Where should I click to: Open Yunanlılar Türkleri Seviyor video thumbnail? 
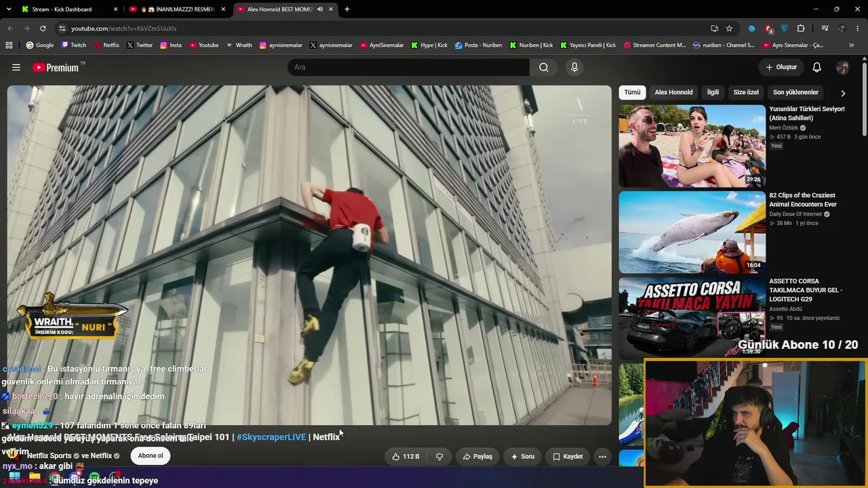pos(692,146)
